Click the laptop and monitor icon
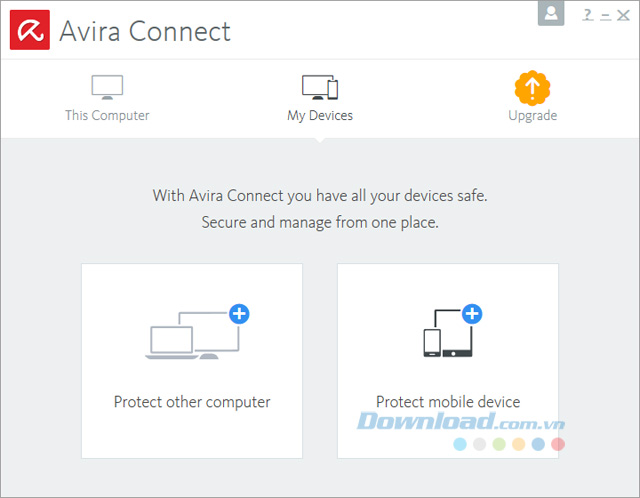The height and width of the screenshot is (498, 640). [190, 336]
